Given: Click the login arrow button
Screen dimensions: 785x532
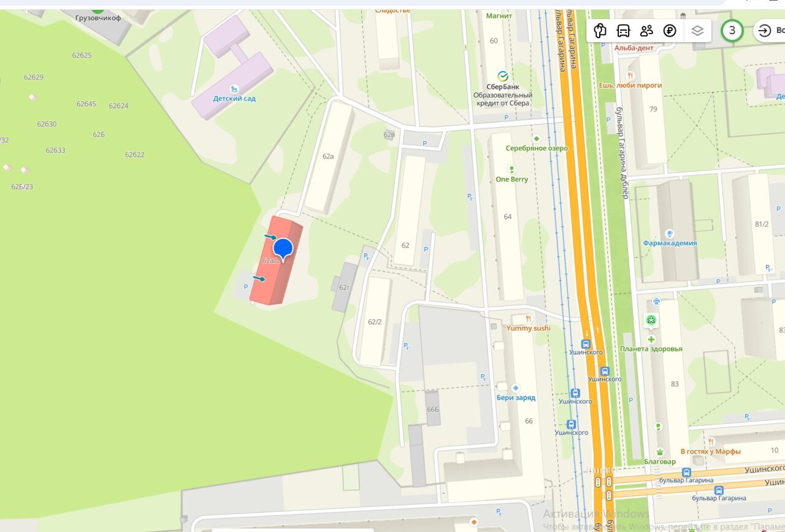Looking at the screenshot, I should (x=764, y=31).
